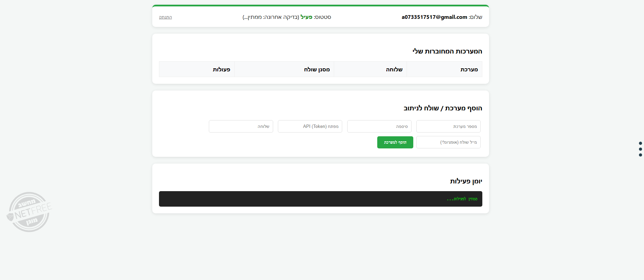Screen dimensions: 644x280
Task: Click the שלוחה extension input box
Action: [x=240, y=127]
